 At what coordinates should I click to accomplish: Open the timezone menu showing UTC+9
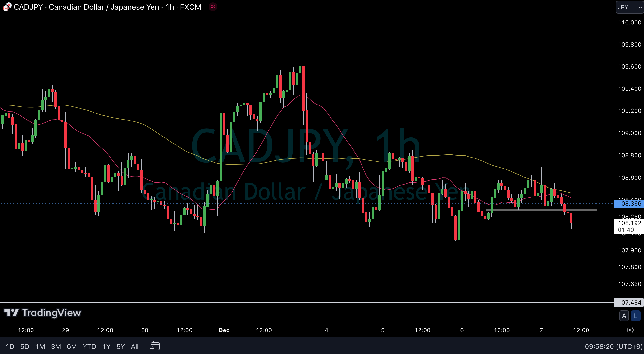[x=613, y=346]
